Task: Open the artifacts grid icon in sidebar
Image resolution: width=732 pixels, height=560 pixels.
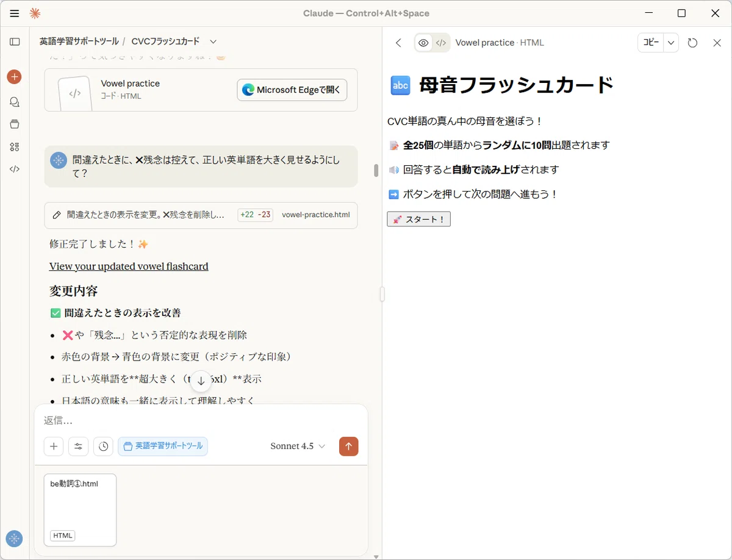Action: click(15, 146)
